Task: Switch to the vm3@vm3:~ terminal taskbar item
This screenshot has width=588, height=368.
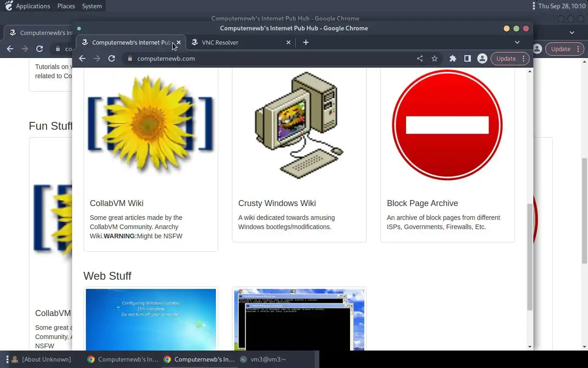Action: (263, 359)
